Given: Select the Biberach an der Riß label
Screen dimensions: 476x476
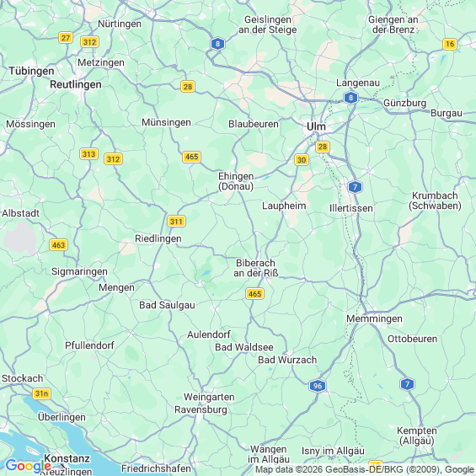Looking at the screenshot, I should pos(255,268).
